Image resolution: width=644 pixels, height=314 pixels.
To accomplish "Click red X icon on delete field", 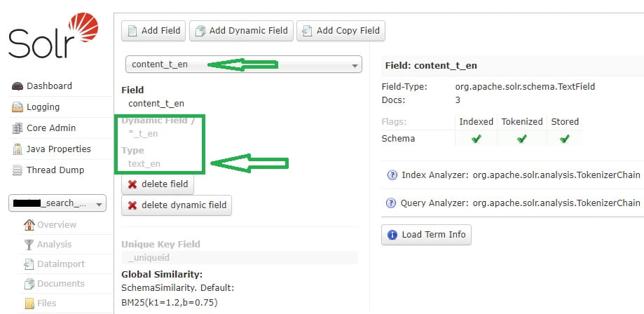I will click(x=132, y=184).
